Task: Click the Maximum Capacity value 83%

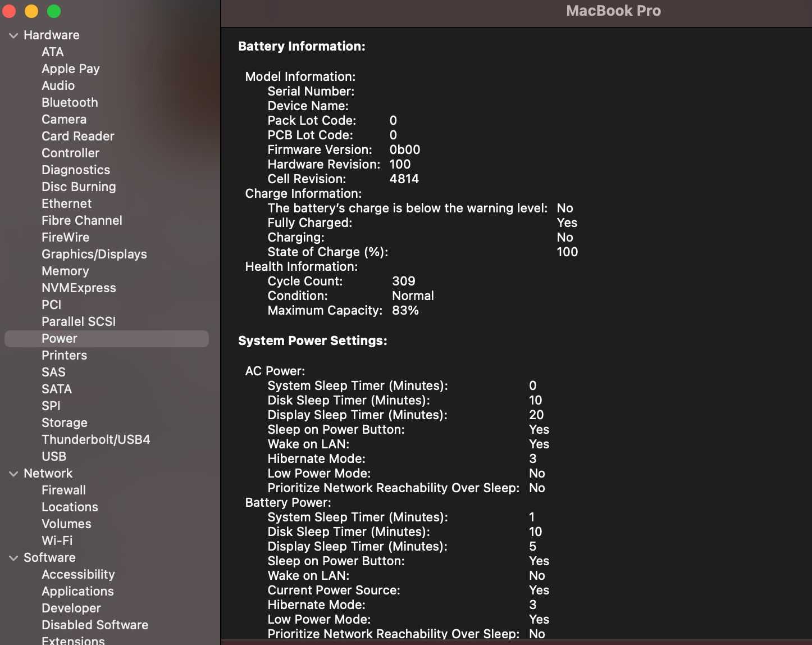Action: 405,310
